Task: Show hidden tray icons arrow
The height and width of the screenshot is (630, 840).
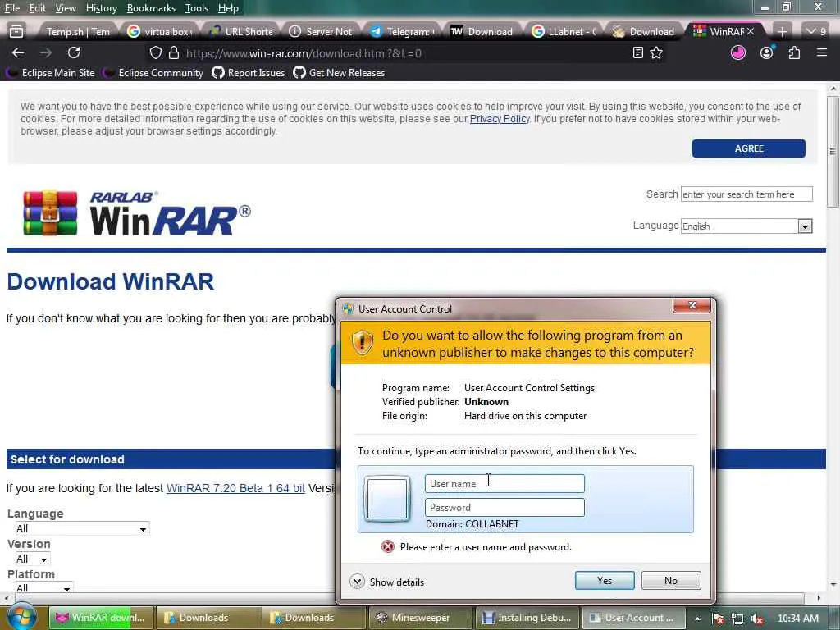Action: (x=697, y=619)
